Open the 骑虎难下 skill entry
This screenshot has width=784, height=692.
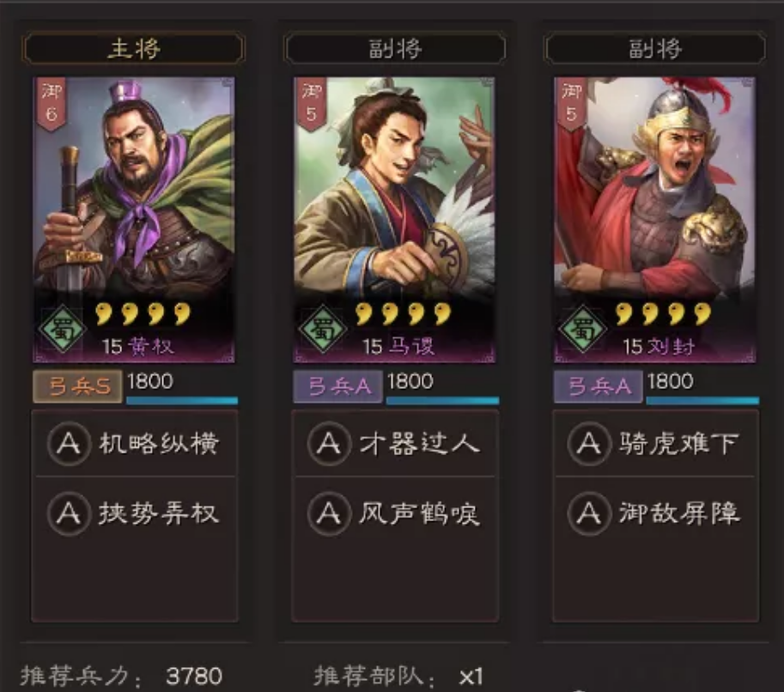tap(655, 443)
